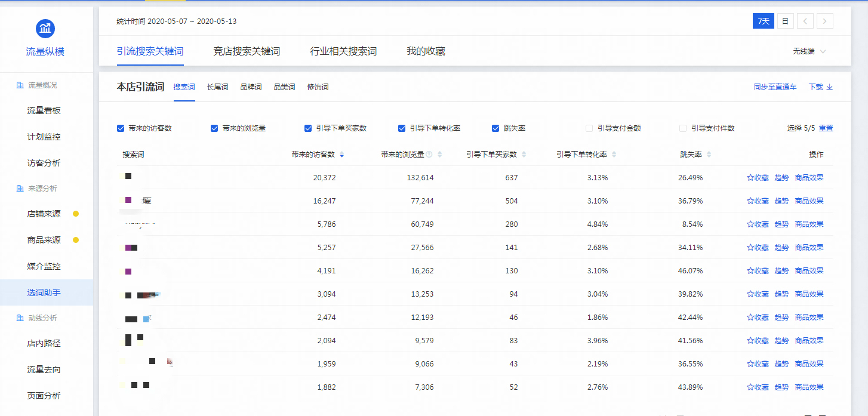Go to next period arrow
This screenshot has height=416, width=868.
click(825, 21)
